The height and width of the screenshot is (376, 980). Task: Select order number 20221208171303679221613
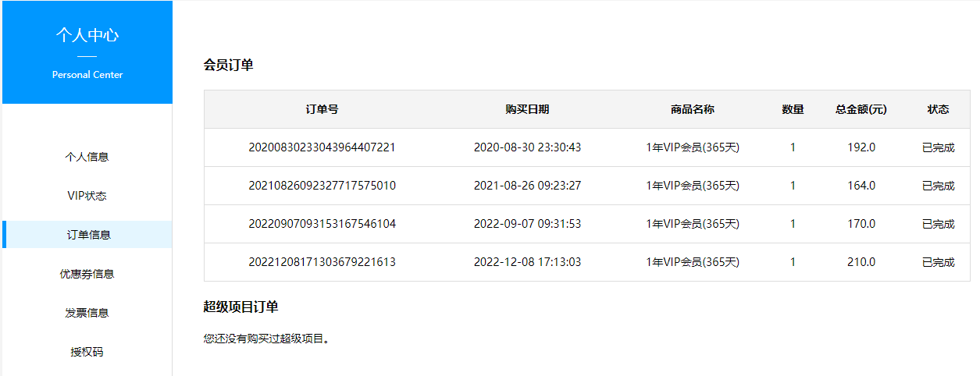click(322, 262)
